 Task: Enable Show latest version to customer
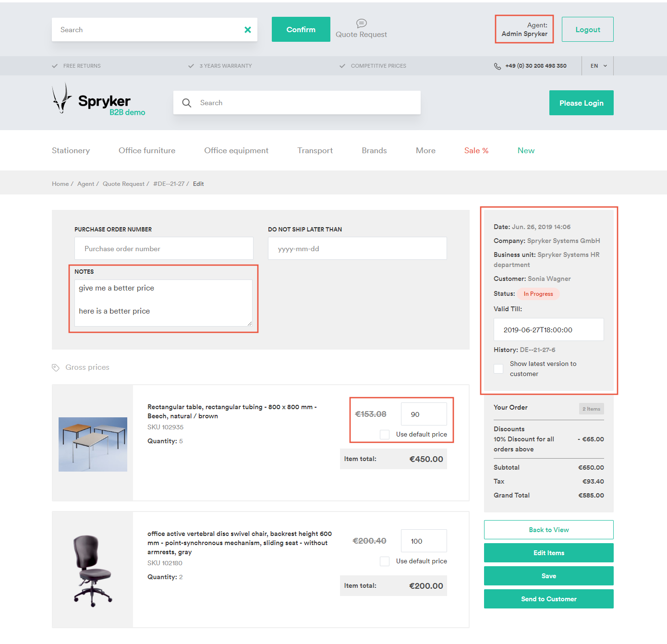[x=498, y=369]
